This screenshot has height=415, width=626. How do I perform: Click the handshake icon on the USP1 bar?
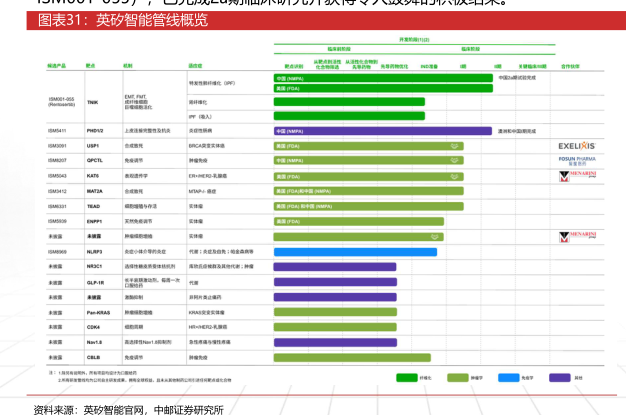pos(455,146)
